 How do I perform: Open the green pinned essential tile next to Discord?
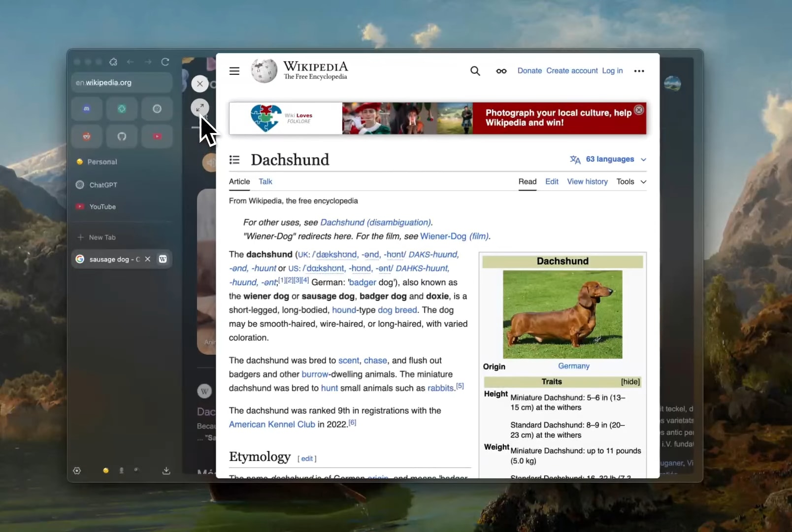tap(122, 109)
